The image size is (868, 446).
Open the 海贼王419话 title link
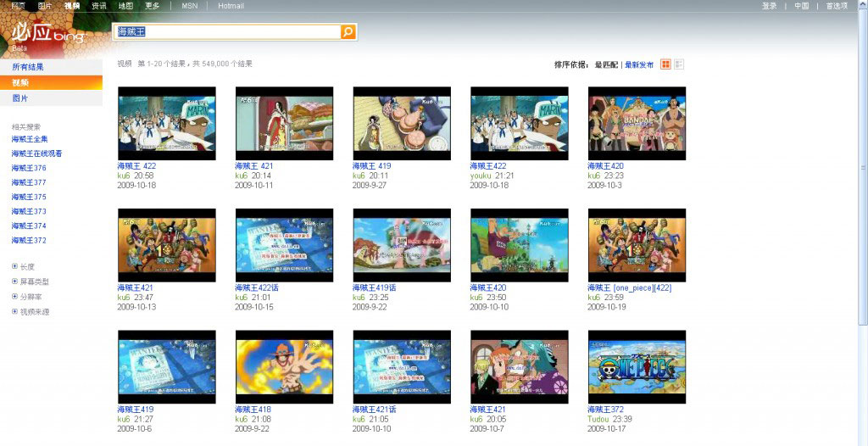click(x=374, y=288)
